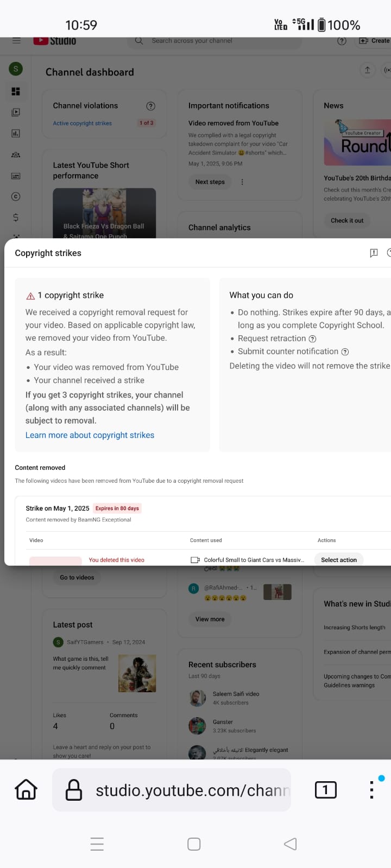Click the lock site security icon

[74, 790]
